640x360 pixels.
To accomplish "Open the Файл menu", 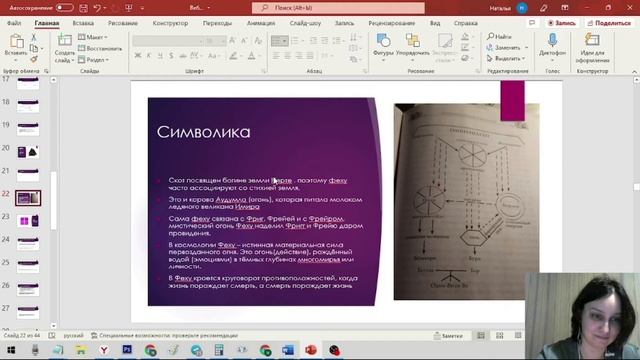I will click(14, 23).
